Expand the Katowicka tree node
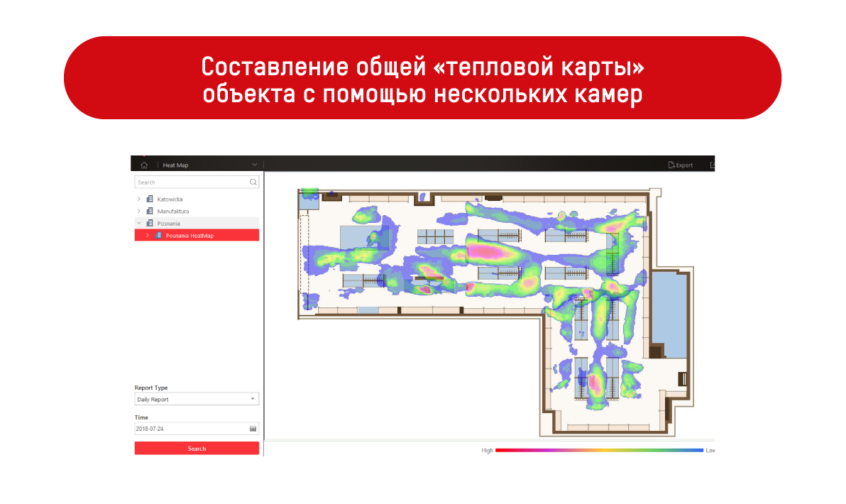 (139, 199)
